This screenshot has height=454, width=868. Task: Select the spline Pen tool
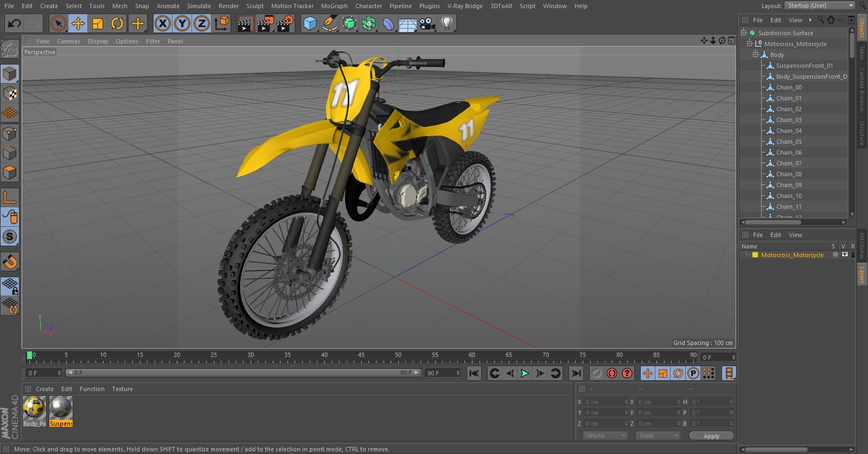click(329, 23)
